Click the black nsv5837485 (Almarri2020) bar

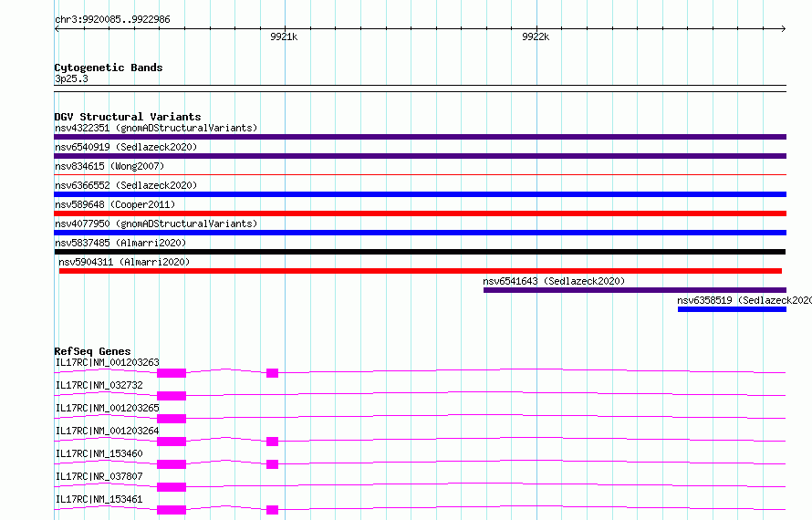[420, 252]
